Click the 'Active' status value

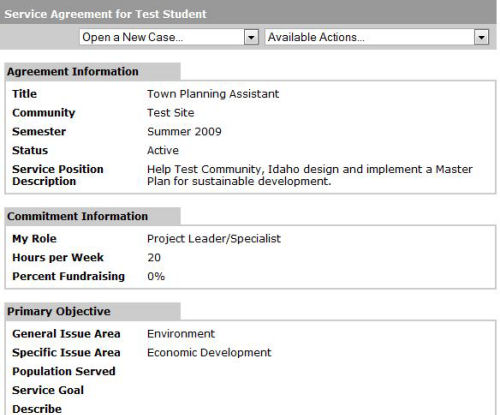[x=163, y=150]
